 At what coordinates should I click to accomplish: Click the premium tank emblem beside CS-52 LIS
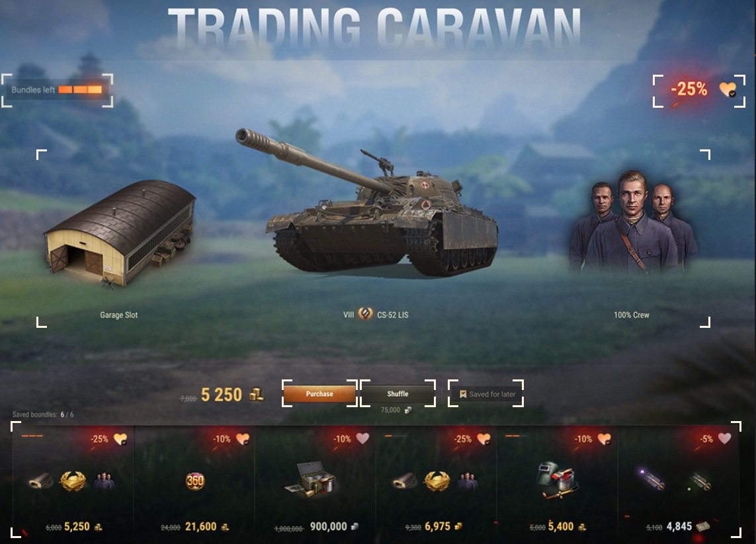click(366, 314)
